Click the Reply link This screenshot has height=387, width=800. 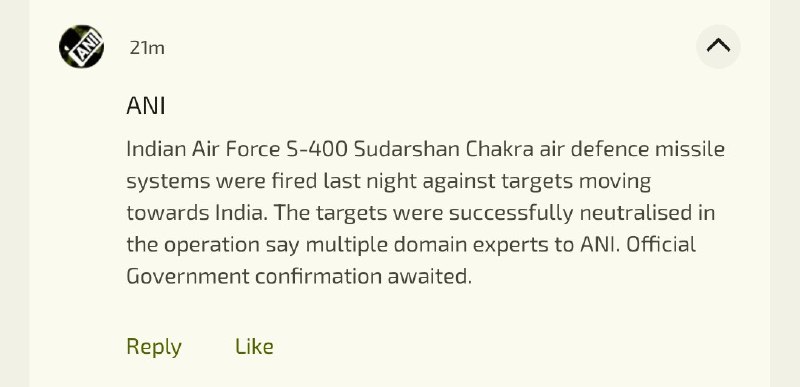point(154,347)
